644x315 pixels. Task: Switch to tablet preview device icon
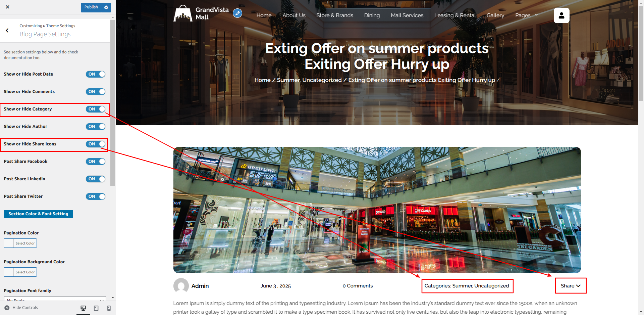pos(96,308)
